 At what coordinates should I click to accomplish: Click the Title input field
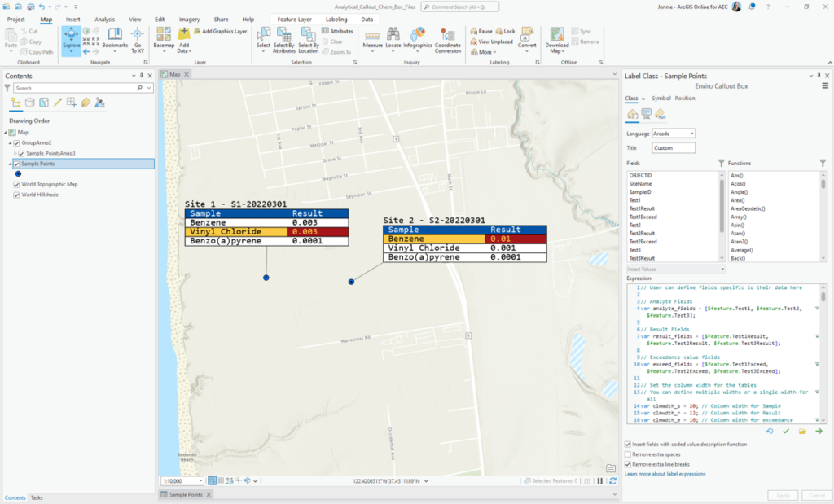pyautogui.click(x=674, y=148)
